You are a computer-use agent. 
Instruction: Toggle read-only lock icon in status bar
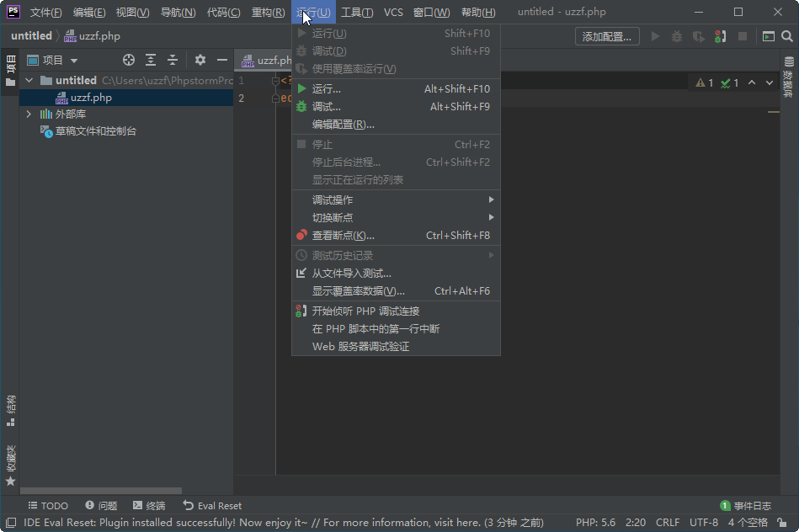click(781, 522)
